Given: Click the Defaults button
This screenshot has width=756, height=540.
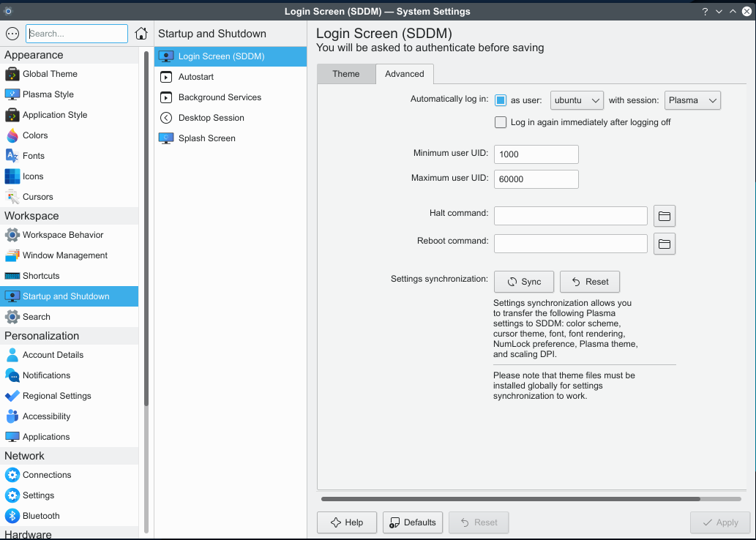Looking at the screenshot, I should pos(412,522).
